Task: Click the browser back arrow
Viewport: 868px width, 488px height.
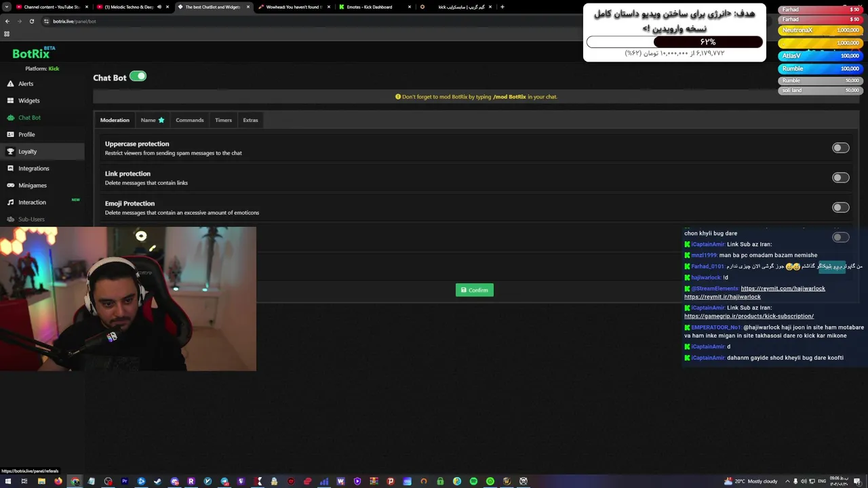Action: 7,21
